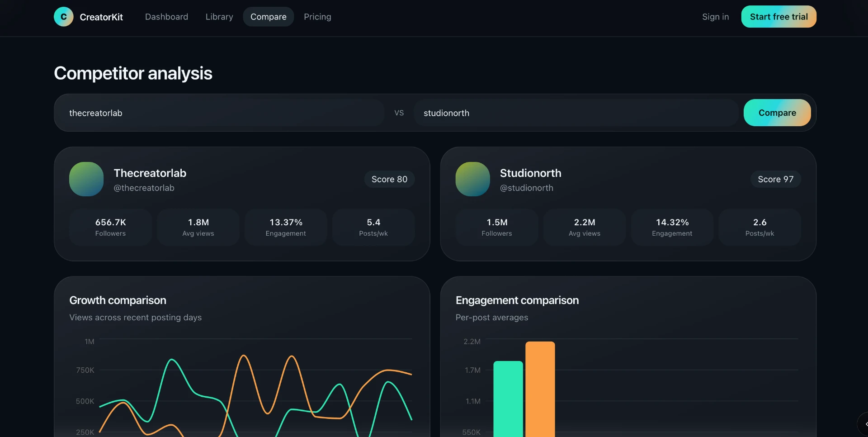Select the 13.37% Engagement stat
868x437 pixels.
pos(286,227)
